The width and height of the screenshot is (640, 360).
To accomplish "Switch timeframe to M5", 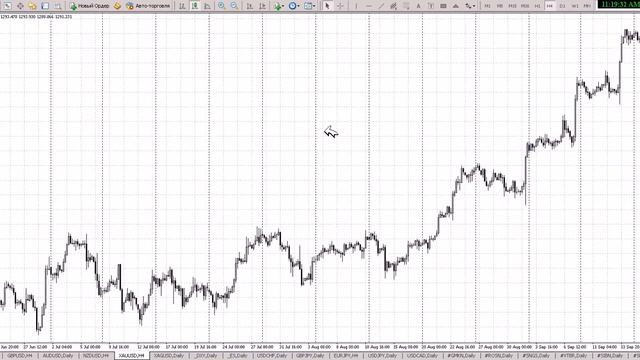I will coord(500,6).
